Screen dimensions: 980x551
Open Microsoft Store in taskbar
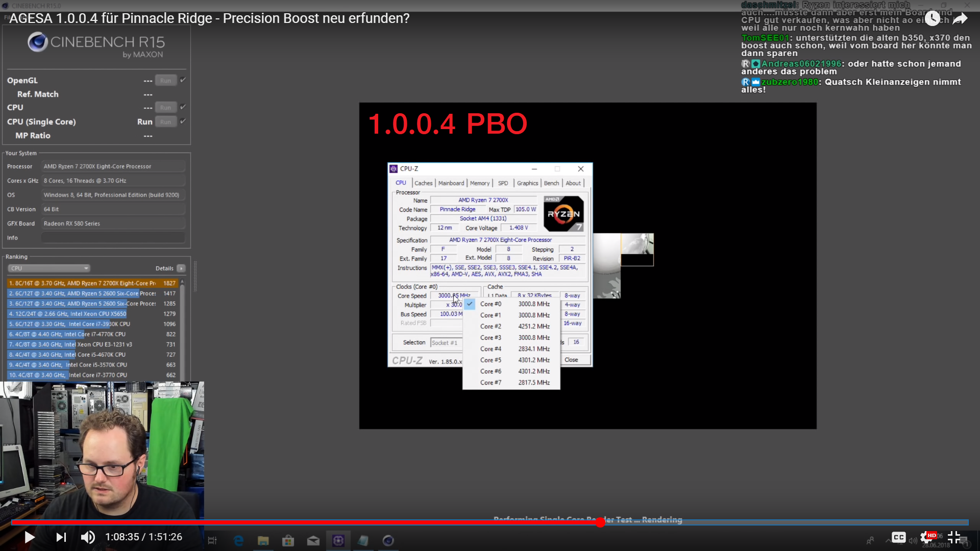coord(288,541)
